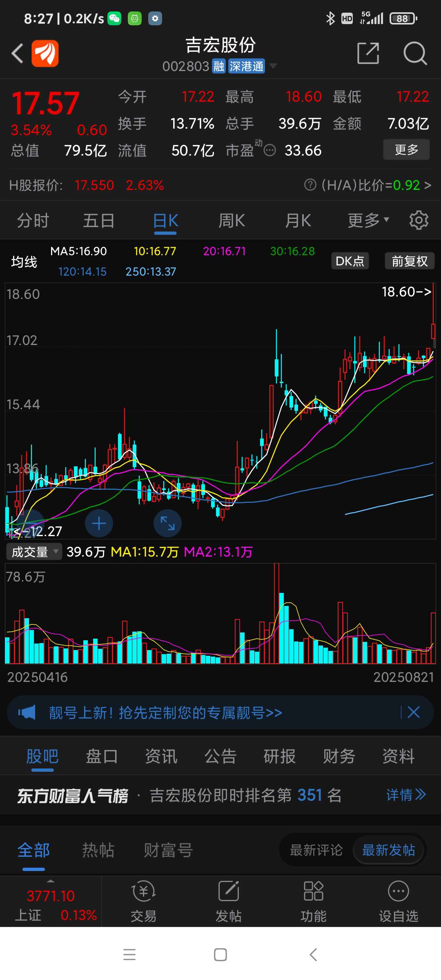Open 靓号上新 promotion link

[165, 713]
